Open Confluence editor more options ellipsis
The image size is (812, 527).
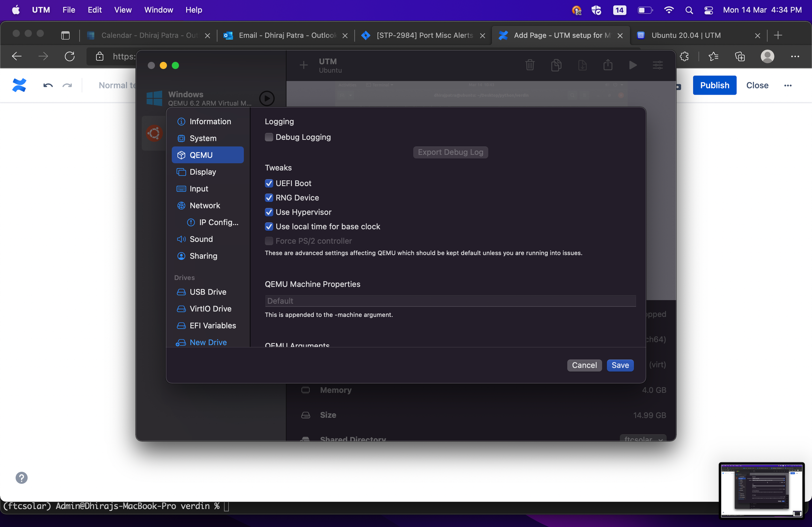[x=788, y=86]
